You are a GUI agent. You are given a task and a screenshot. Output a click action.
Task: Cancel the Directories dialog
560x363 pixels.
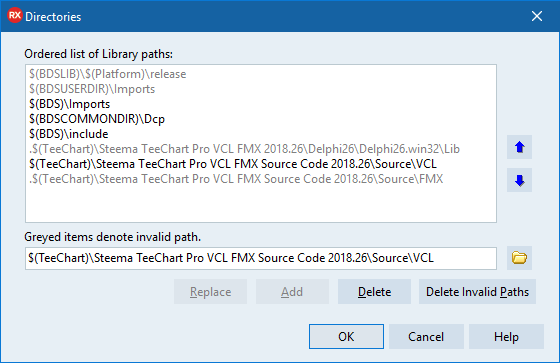click(426, 337)
